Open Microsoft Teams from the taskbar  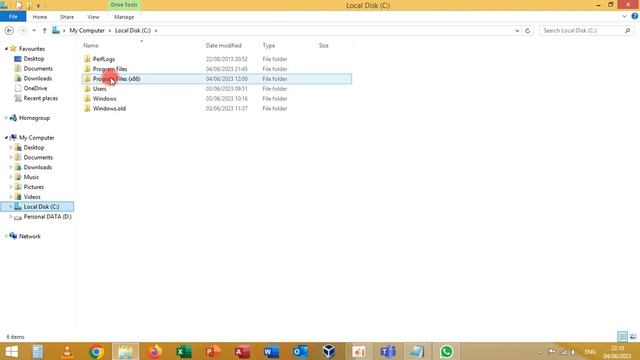[388, 351]
